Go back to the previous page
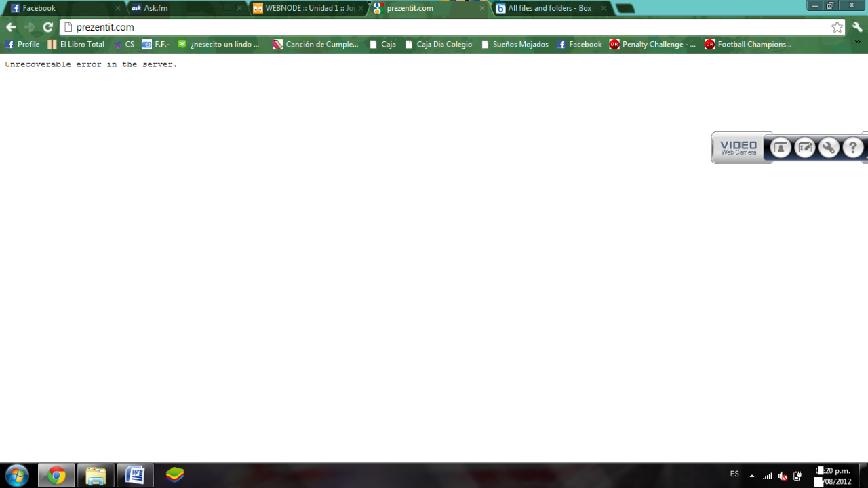Viewport: 868px width, 488px height. [x=11, y=27]
